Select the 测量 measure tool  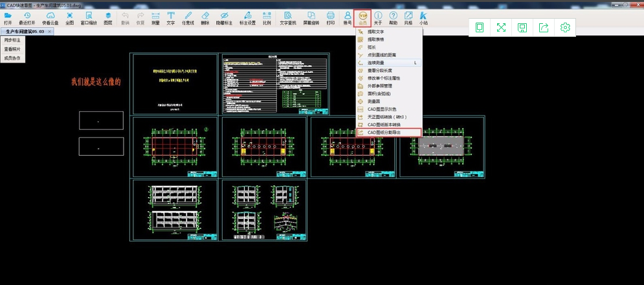coord(155,17)
